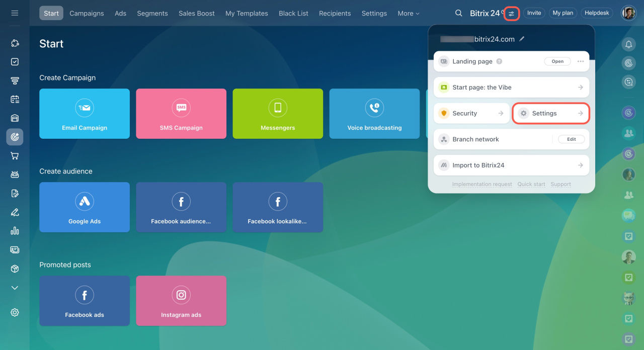Click the search magnifier icon
644x350 pixels.
[459, 13]
